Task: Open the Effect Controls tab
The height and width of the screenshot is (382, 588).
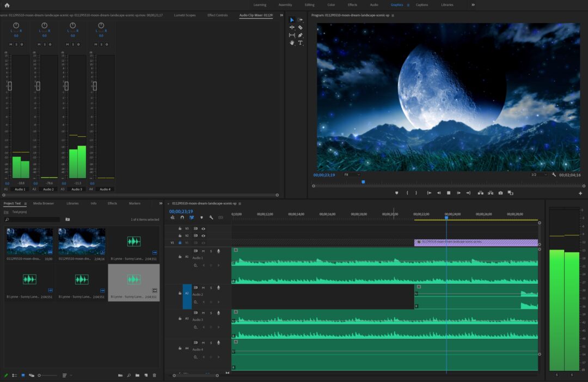Action: tap(218, 16)
